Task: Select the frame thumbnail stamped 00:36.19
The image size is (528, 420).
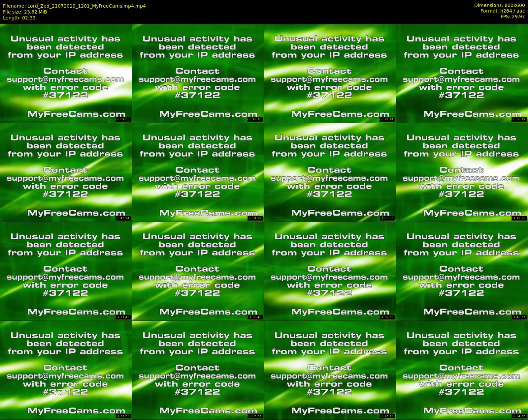Action: pyautogui.click(x=462, y=73)
